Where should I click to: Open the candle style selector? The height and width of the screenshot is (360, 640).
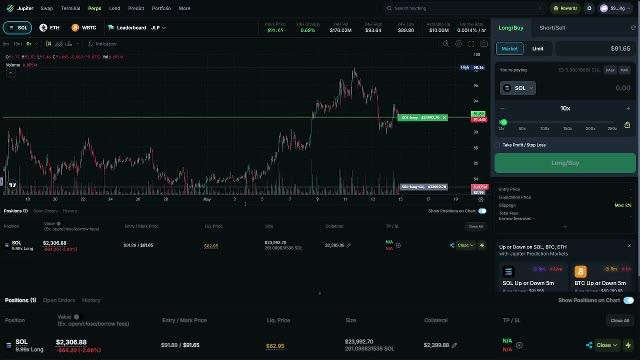click(49, 44)
